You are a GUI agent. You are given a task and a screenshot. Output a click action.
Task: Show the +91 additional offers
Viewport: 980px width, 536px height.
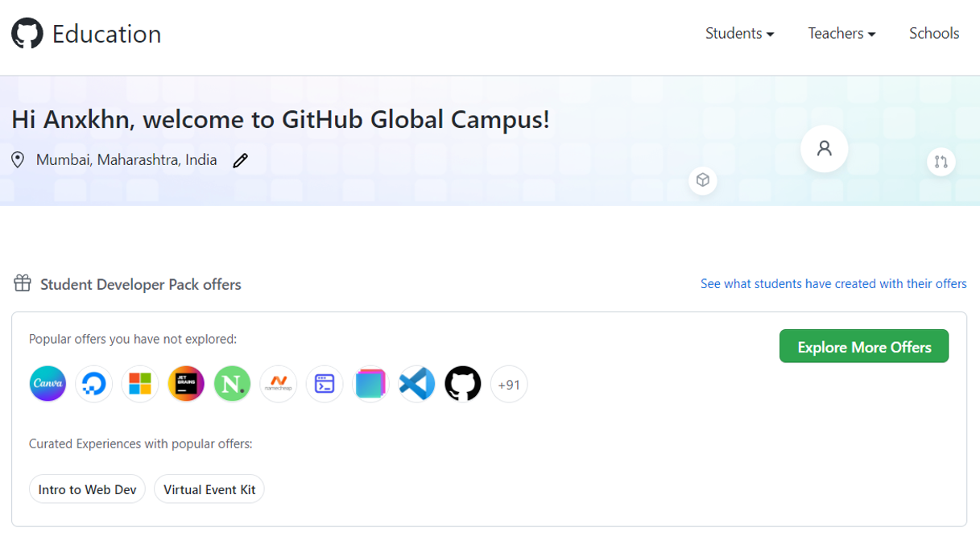point(509,384)
